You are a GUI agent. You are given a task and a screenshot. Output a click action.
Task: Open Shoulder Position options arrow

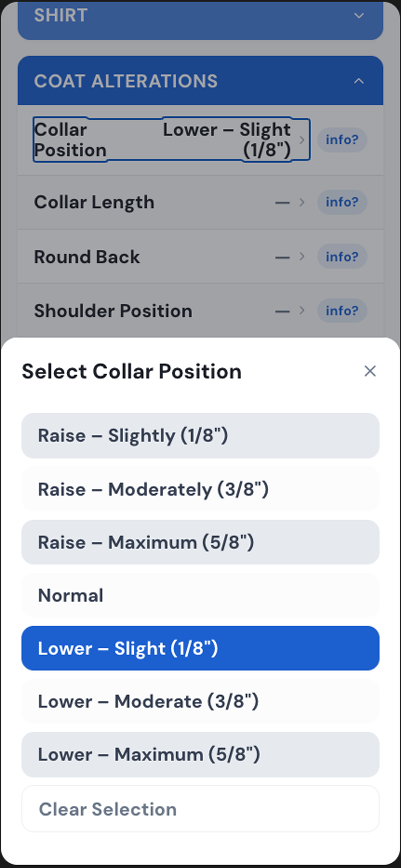302,311
